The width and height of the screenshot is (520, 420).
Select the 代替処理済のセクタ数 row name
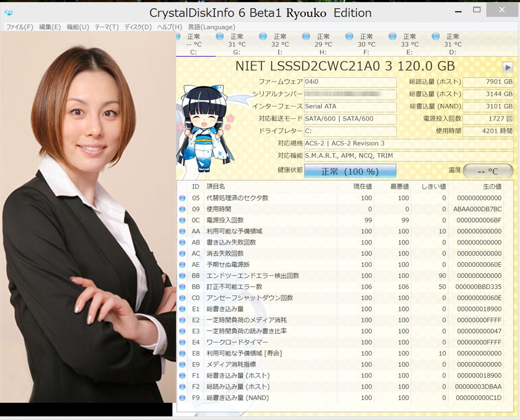(x=237, y=198)
